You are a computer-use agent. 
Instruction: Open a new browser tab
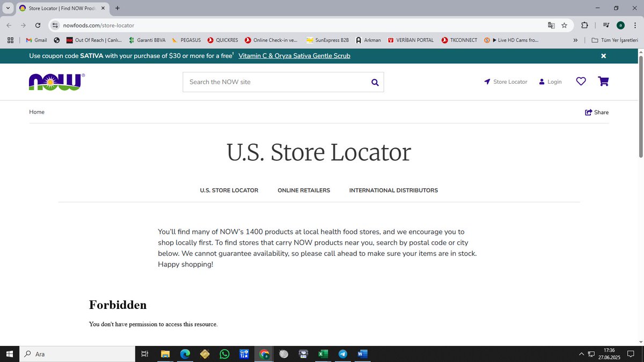(x=118, y=8)
